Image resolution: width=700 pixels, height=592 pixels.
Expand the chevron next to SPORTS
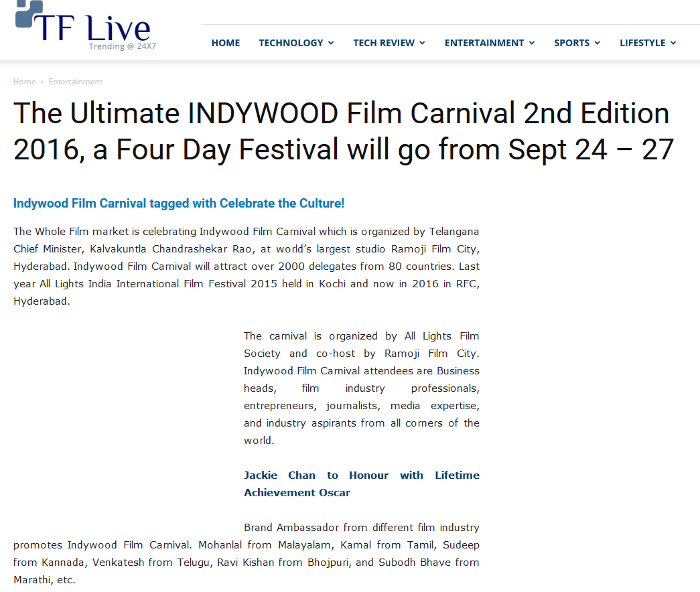(x=598, y=43)
